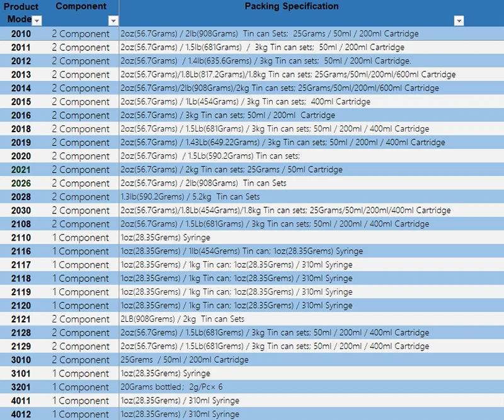Viewport: 504px width, 420px height.
Task: Select "2 Component" cell in row 2010
Action: [81, 34]
